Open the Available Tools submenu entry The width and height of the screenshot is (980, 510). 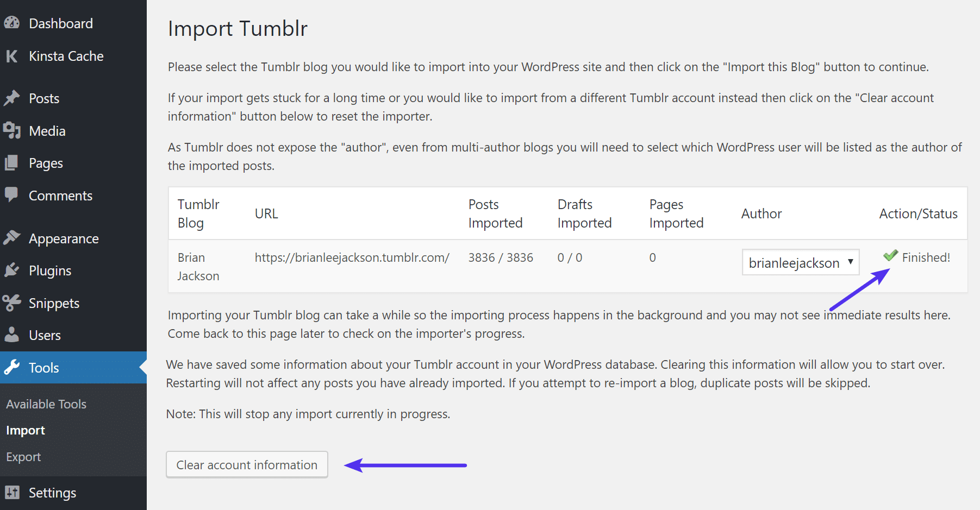46,404
